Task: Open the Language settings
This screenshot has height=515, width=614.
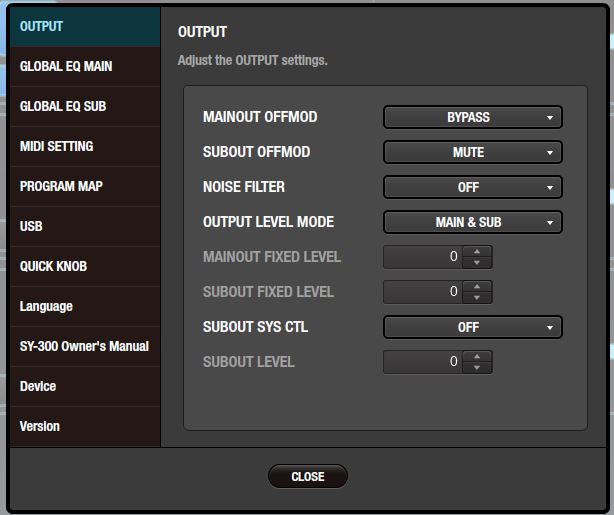Action: [x=85, y=306]
